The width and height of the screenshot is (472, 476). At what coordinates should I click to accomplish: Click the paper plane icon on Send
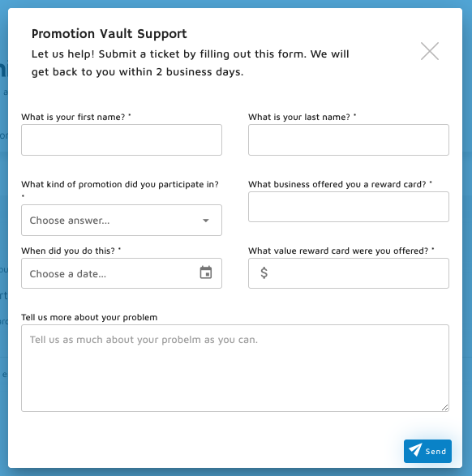(x=415, y=449)
